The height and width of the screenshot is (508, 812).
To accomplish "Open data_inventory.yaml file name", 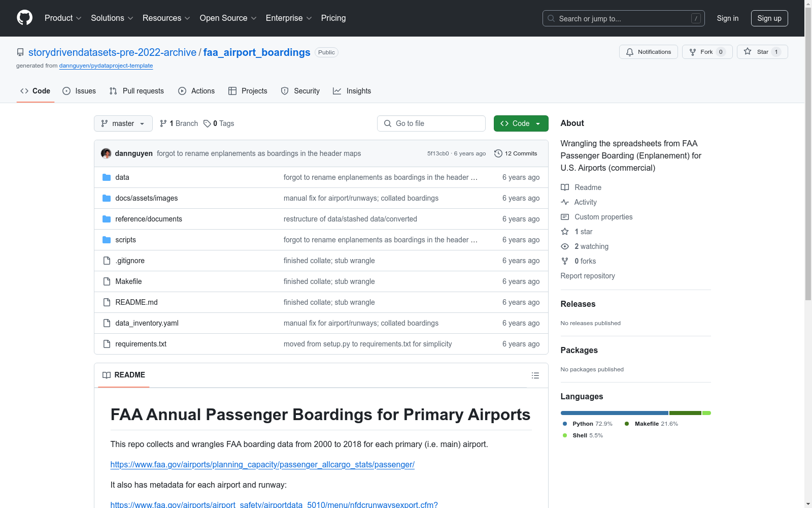I will (x=147, y=323).
